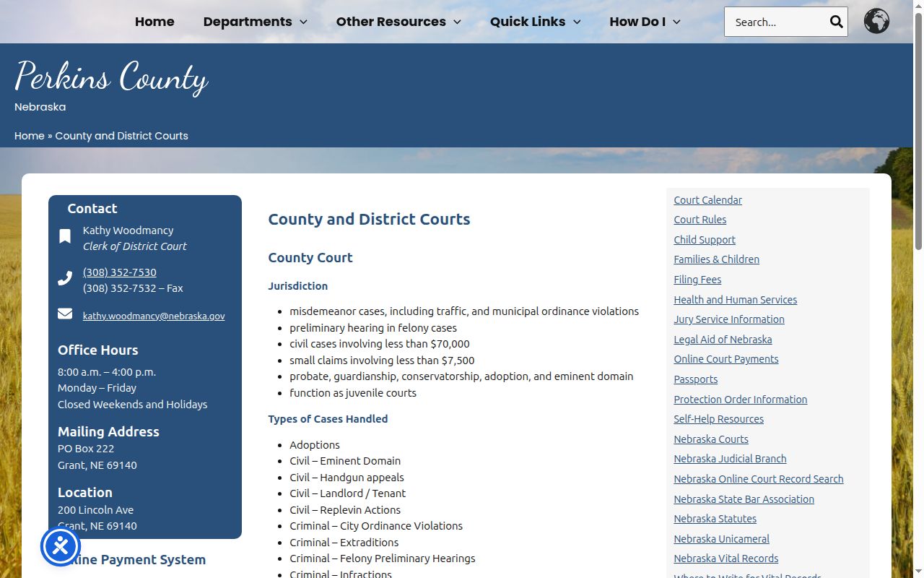Email kathy.woodmancy@nebraska.gov
This screenshot has height=578, width=924.
point(154,316)
